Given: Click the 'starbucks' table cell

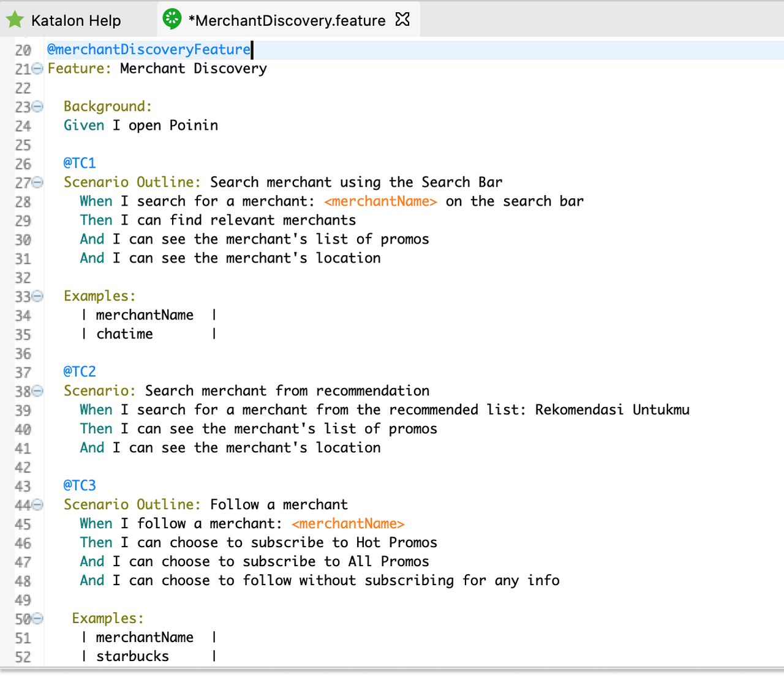Looking at the screenshot, I should click(132, 657).
